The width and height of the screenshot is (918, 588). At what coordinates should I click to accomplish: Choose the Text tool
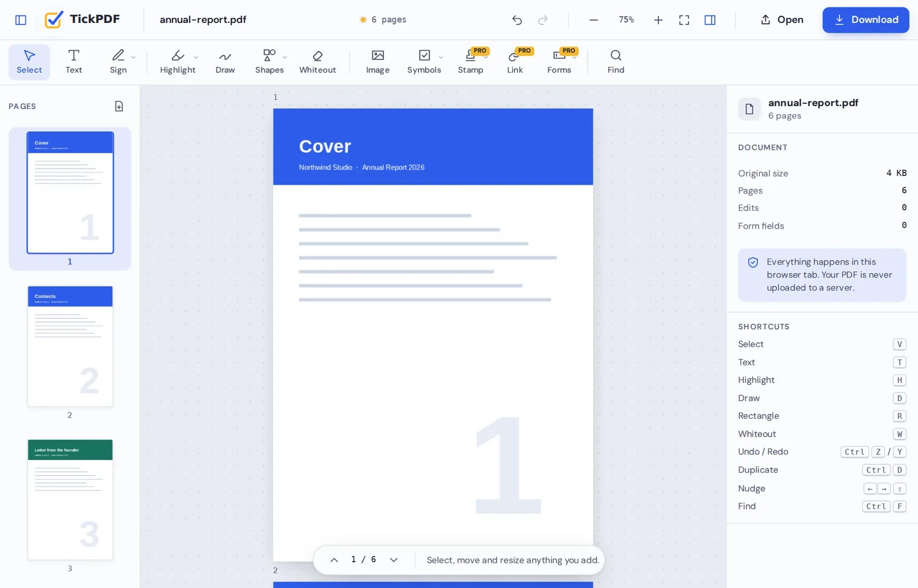click(73, 62)
